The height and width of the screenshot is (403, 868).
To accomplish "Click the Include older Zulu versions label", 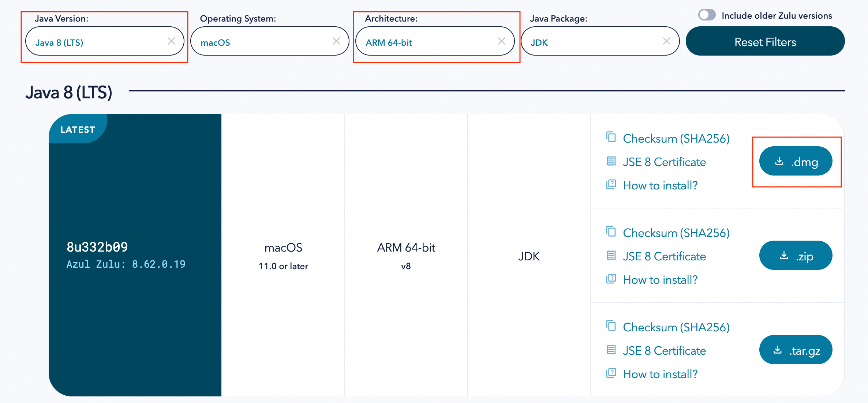I will coord(777,16).
